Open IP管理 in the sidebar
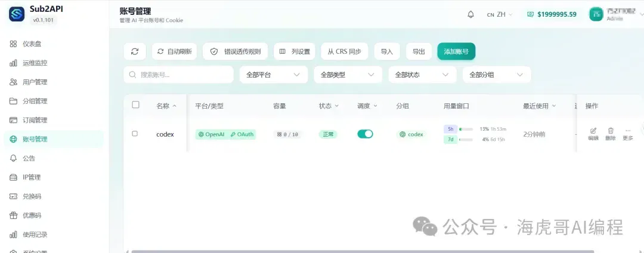 [x=54, y=177]
